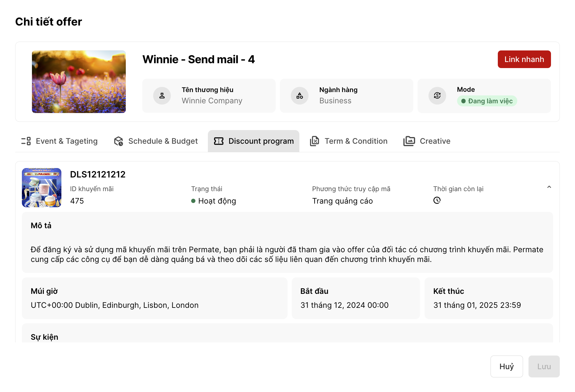Collapse the DLS12121212 discount panel
The width and height of the screenshot is (575, 392).
coord(549,187)
